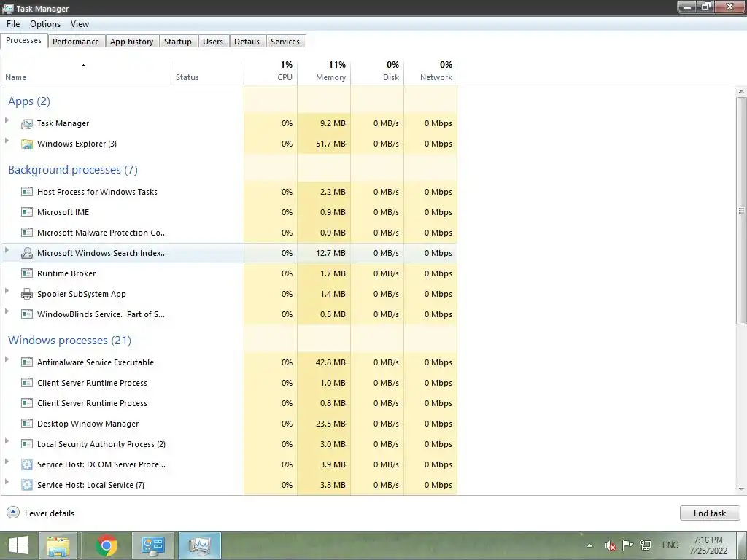Switch to the Users tab

pyautogui.click(x=213, y=42)
